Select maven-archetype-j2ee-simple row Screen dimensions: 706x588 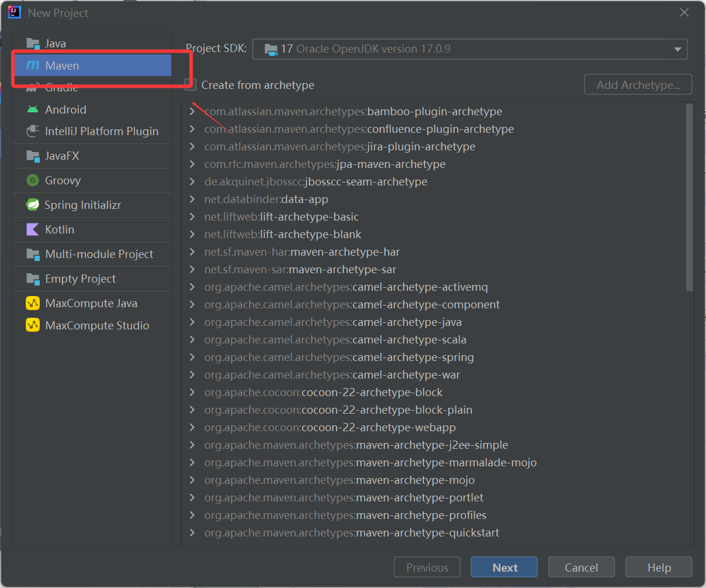coord(433,445)
